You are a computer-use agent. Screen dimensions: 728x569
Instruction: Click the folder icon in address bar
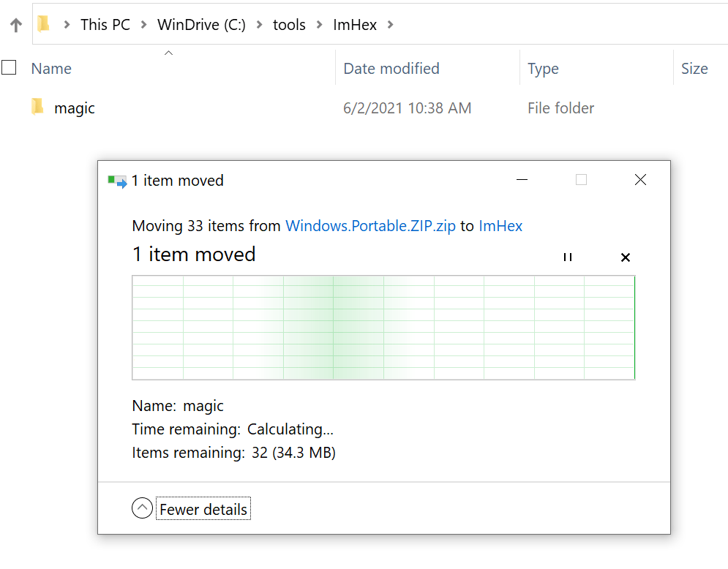click(44, 23)
